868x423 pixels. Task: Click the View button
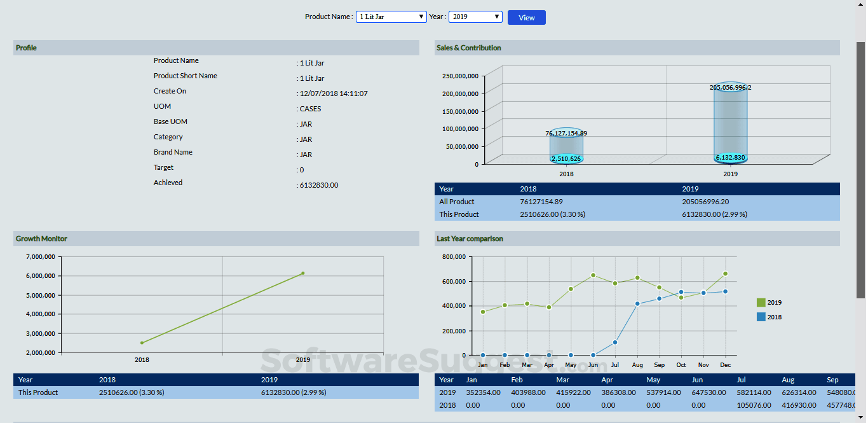coord(526,17)
